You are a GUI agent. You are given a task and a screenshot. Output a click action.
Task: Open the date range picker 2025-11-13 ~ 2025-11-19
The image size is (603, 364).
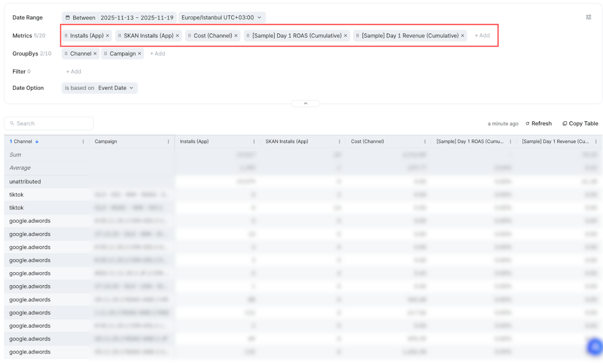pyautogui.click(x=137, y=18)
